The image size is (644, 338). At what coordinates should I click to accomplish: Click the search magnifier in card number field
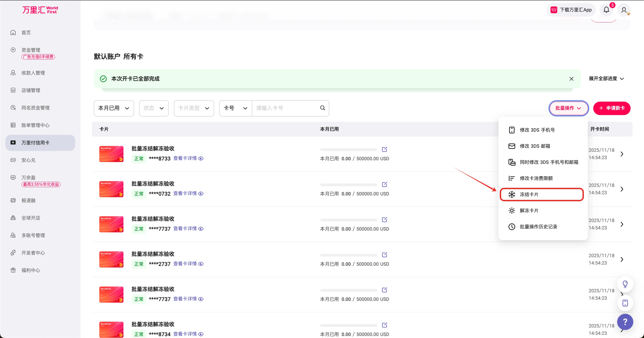322,108
